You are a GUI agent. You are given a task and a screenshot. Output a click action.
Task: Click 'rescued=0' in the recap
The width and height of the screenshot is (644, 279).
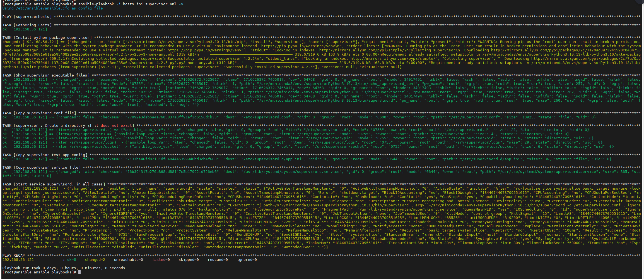[x=218, y=260]
